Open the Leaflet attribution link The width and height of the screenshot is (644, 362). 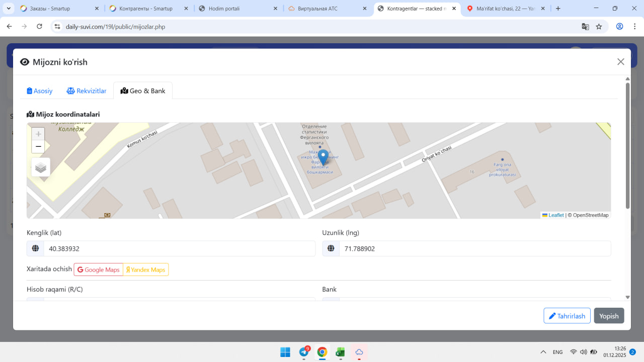(556, 215)
